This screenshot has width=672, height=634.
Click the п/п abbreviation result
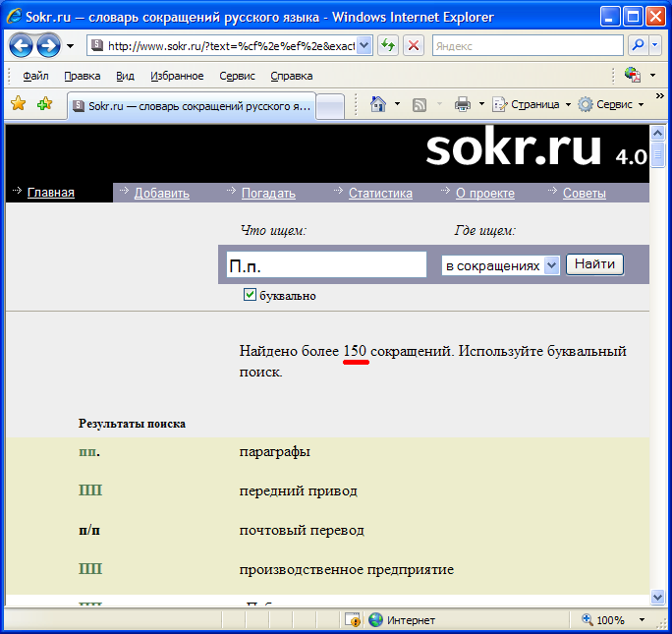pyautogui.click(x=89, y=530)
